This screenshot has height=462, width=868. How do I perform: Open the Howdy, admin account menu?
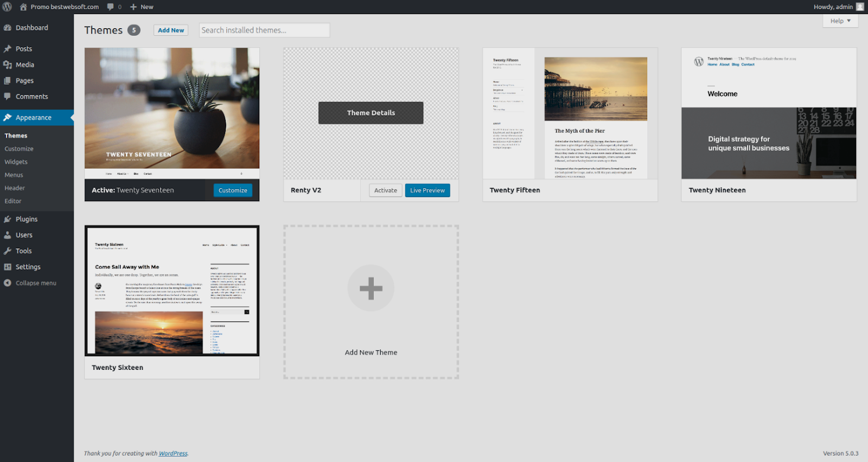click(x=833, y=7)
